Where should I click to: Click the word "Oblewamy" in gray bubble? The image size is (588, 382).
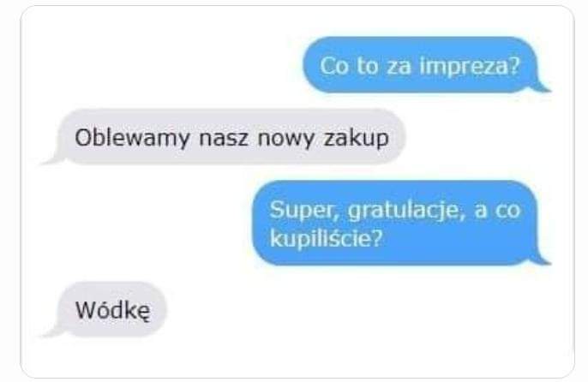133,139
